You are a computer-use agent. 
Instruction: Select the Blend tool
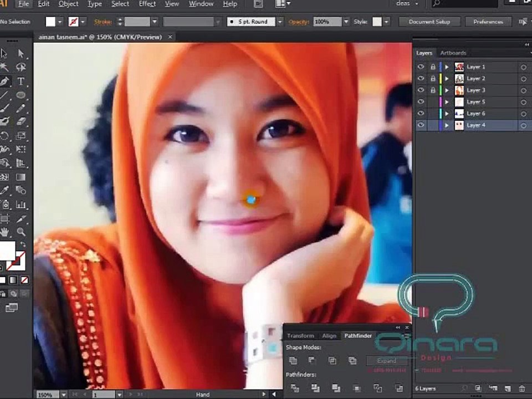21,190
